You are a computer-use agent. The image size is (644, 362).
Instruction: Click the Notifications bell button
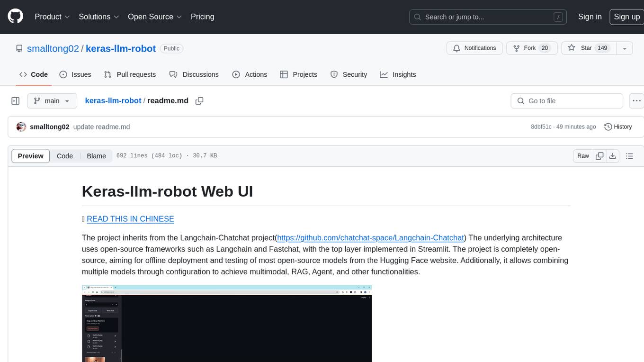click(474, 48)
